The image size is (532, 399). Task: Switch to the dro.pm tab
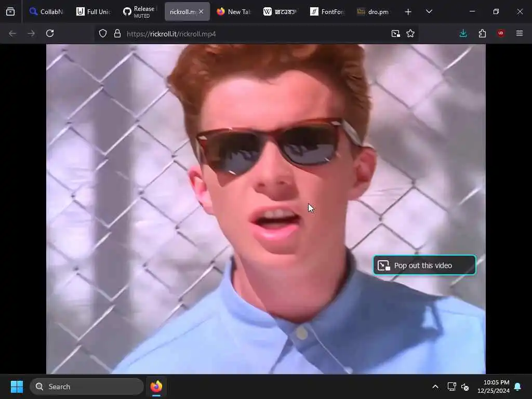374,12
